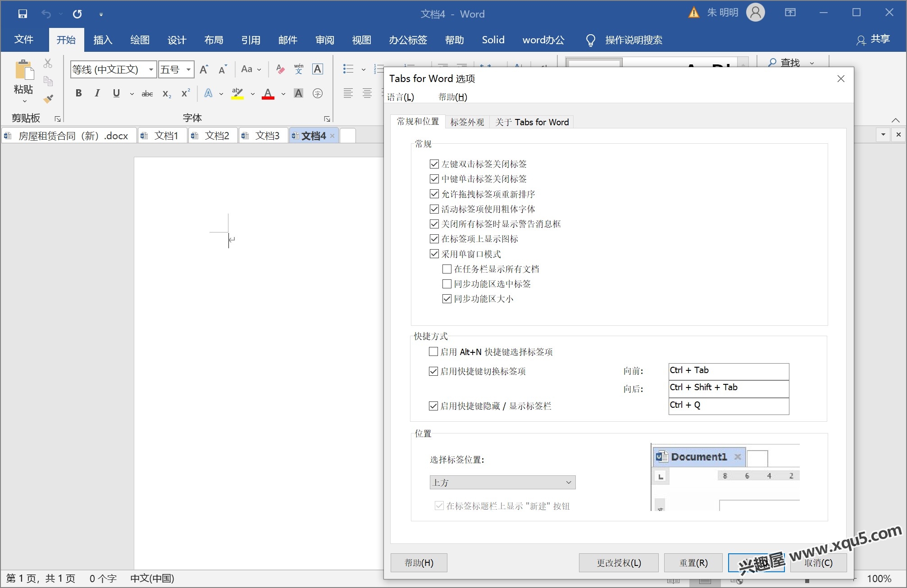Viewport: 907px width, 588px height.
Task: Click the red Font Color icon
Action: pyautogui.click(x=268, y=93)
